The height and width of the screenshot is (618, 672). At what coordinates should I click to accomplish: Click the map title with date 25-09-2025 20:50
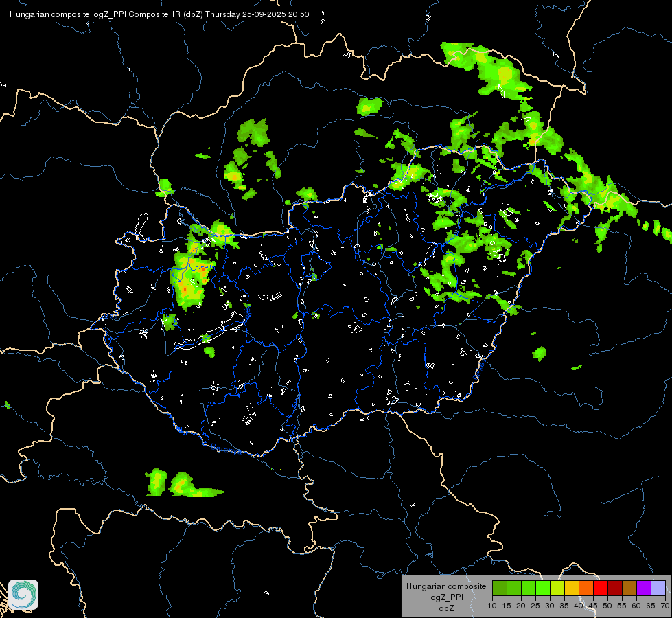point(159,14)
